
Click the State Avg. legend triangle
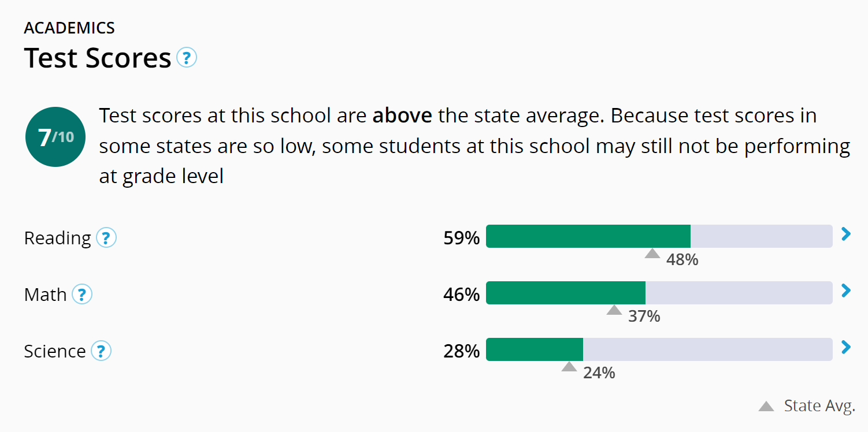766,406
